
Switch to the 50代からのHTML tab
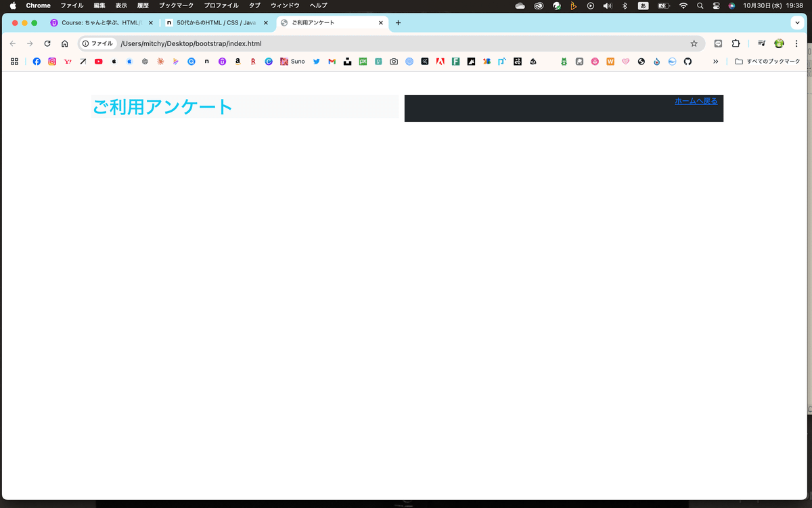point(210,22)
